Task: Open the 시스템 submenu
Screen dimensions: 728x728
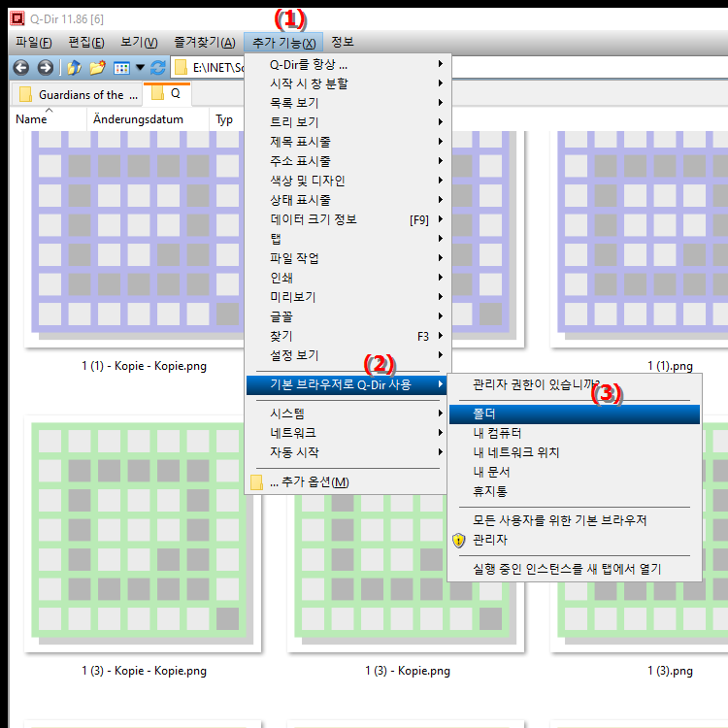Action: 347,414
